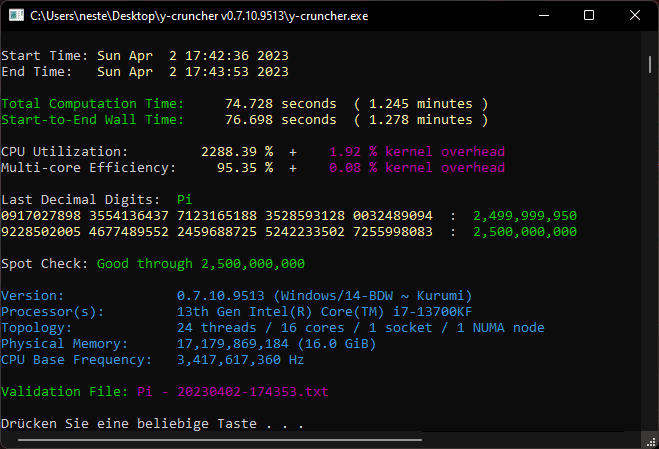Click digit group '9228502005'
This screenshot has width=659, height=449.
tap(41, 231)
